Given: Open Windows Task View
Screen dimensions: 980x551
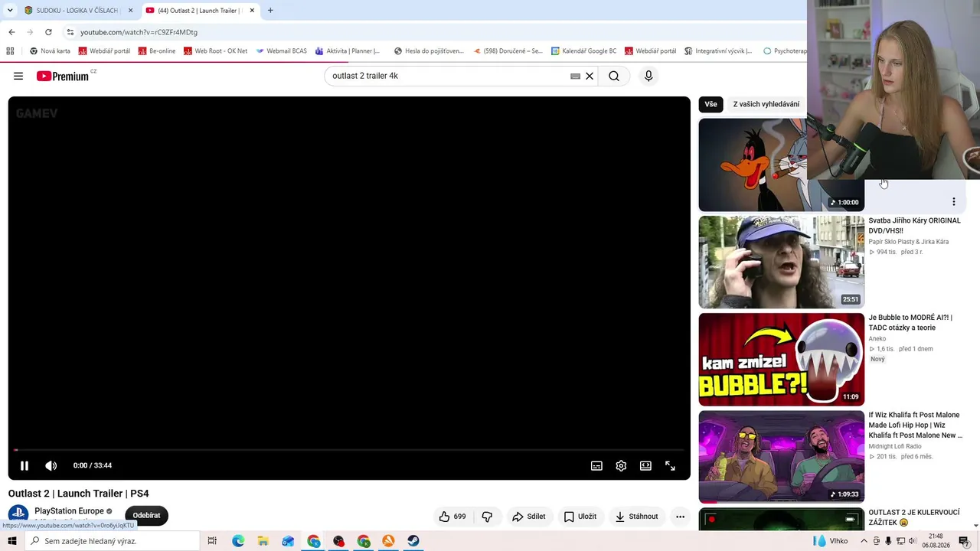Looking at the screenshot, I should click(213, 541).
